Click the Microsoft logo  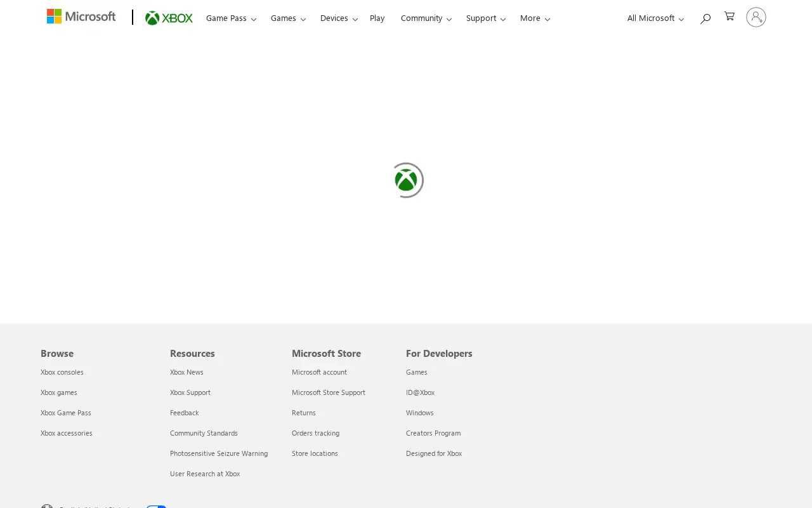81,17
